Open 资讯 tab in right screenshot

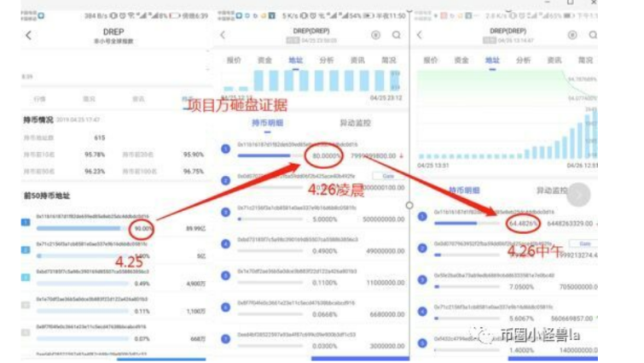point(554,61)
